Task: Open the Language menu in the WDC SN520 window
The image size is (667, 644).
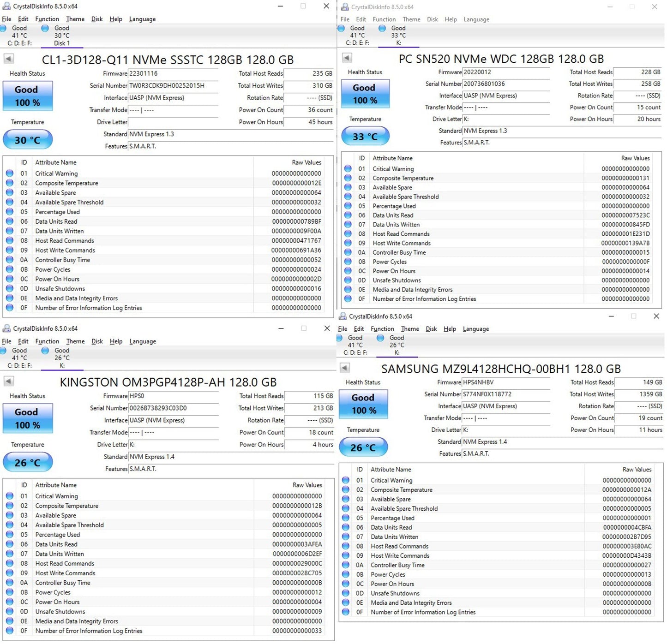Action: tap(476, 19)
